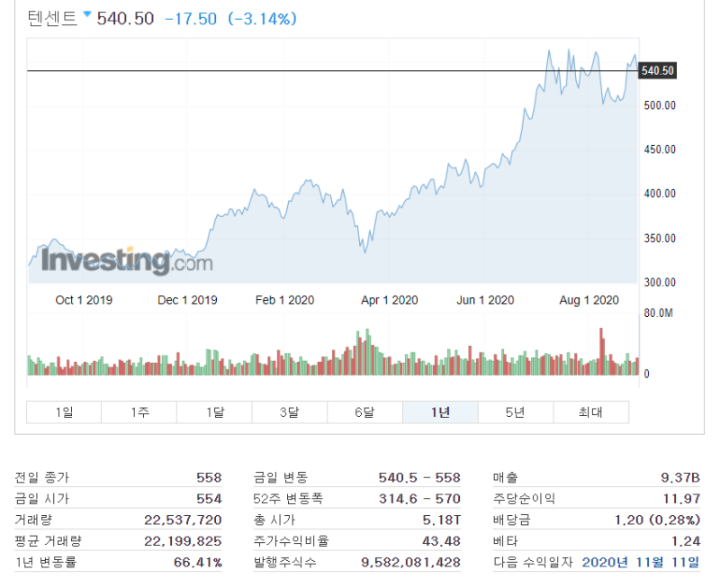
Task: Click the 400.00 price axis label
Action: click(x=660, y=194)
